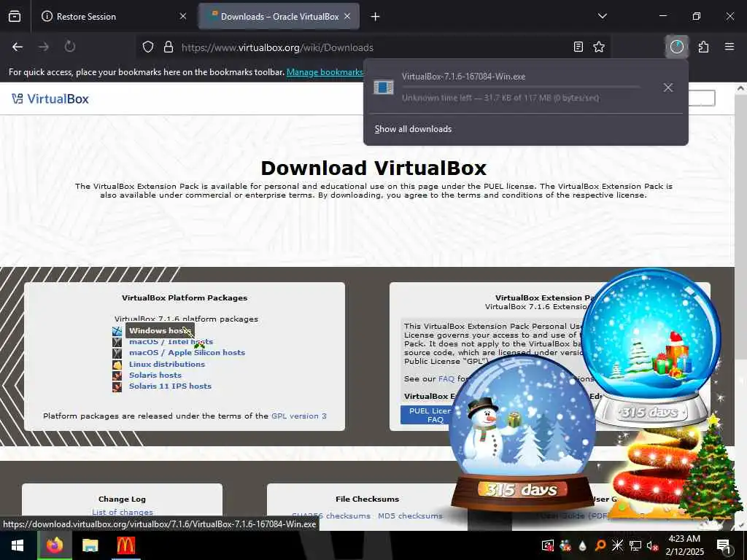
Task: Switch to the Restore Session tab
Action: pyautogui.click(x=114, y=17)
